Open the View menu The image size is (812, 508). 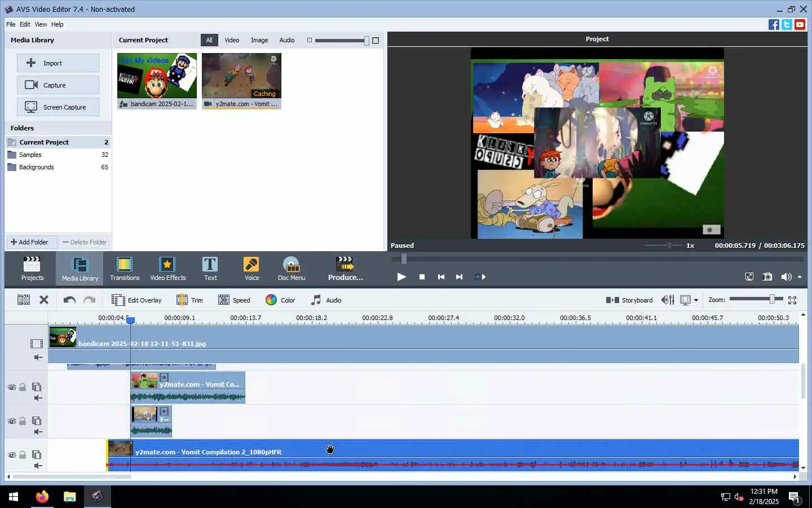tap(41, 24)
